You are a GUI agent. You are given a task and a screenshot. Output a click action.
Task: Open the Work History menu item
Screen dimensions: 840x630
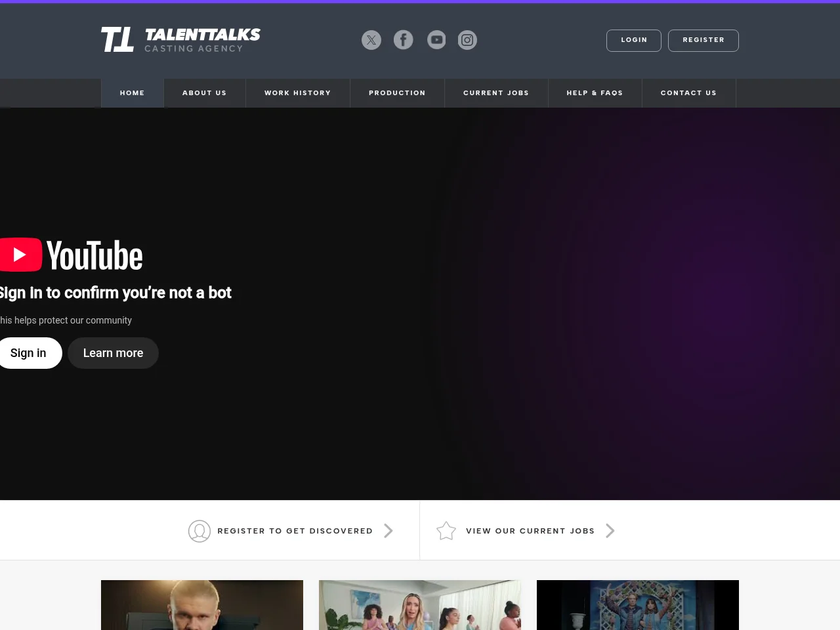tap(298, 93)
